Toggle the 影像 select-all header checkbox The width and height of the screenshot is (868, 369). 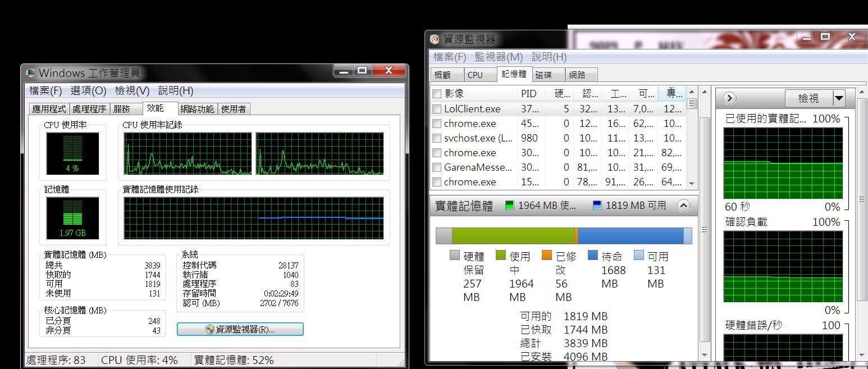(437, 94)
